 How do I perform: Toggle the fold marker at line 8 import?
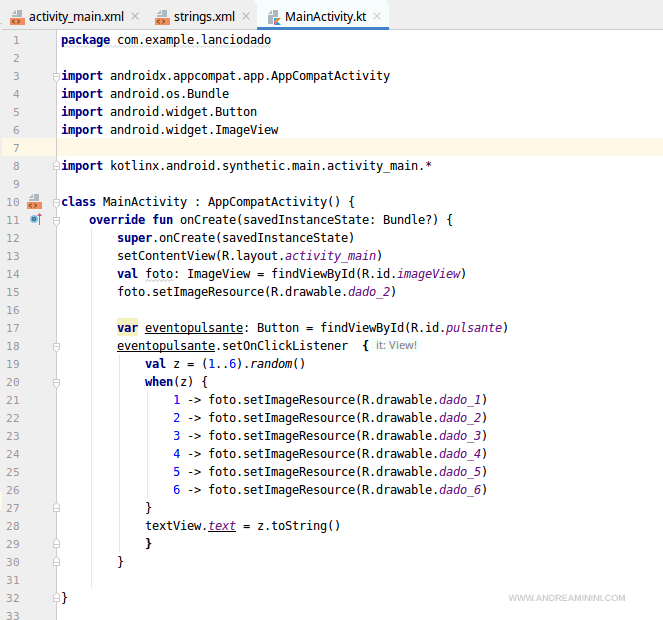pos(56,166)
